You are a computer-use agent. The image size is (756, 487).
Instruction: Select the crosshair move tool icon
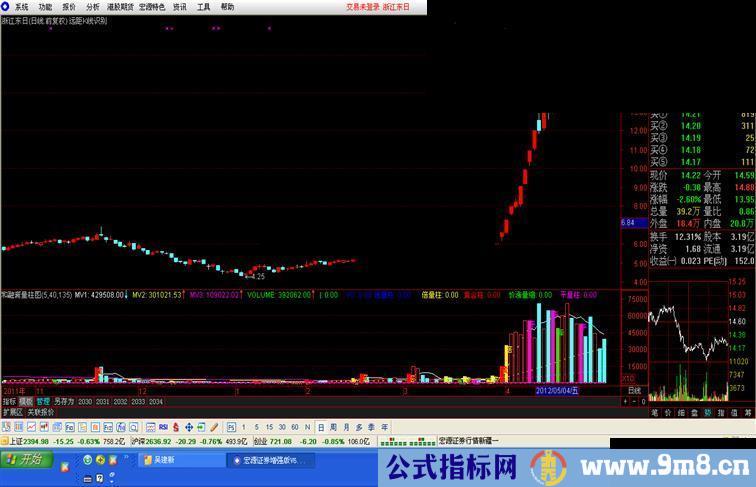189,427
